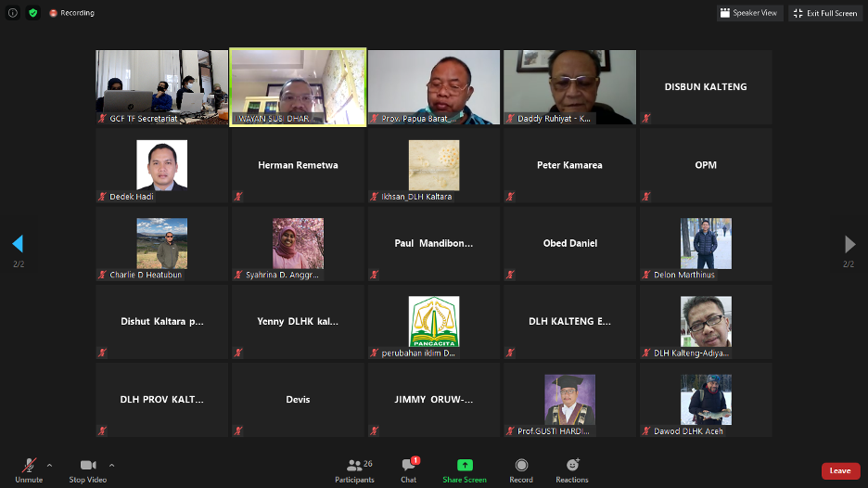The image size is (868, 488).
Task: Click the green encryption shield icon
Action: pos(33,13)
